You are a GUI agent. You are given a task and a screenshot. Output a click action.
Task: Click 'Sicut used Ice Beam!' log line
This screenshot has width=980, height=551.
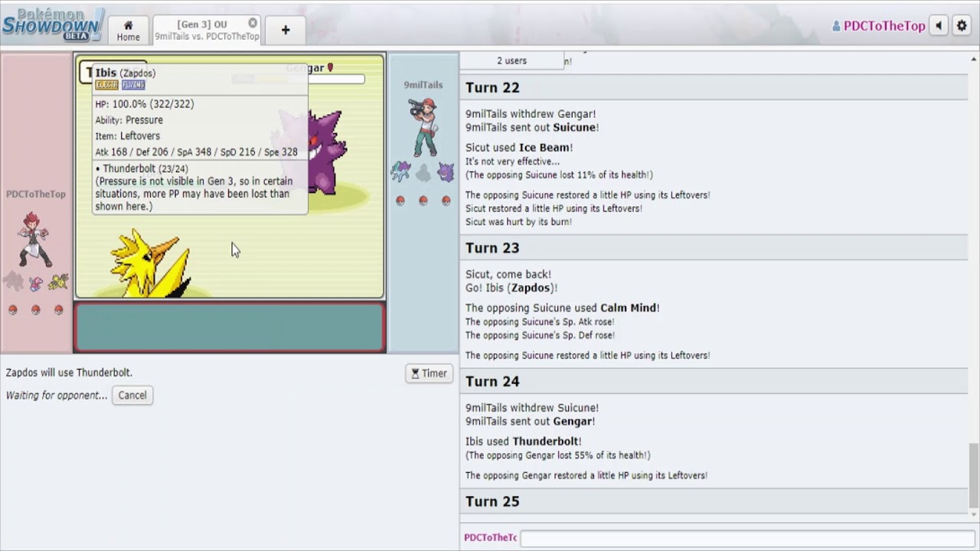pos(519,148)
